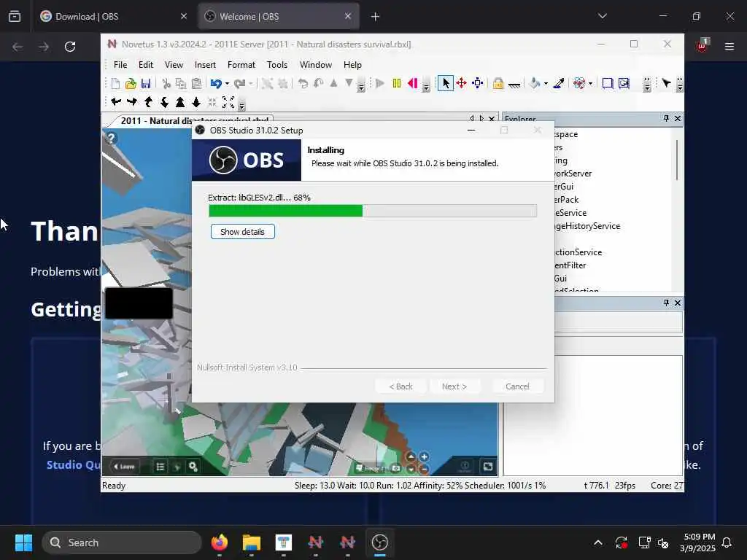Click the player list icon in game view
This screenshot has height=560, width=747.
click(160, 467)
